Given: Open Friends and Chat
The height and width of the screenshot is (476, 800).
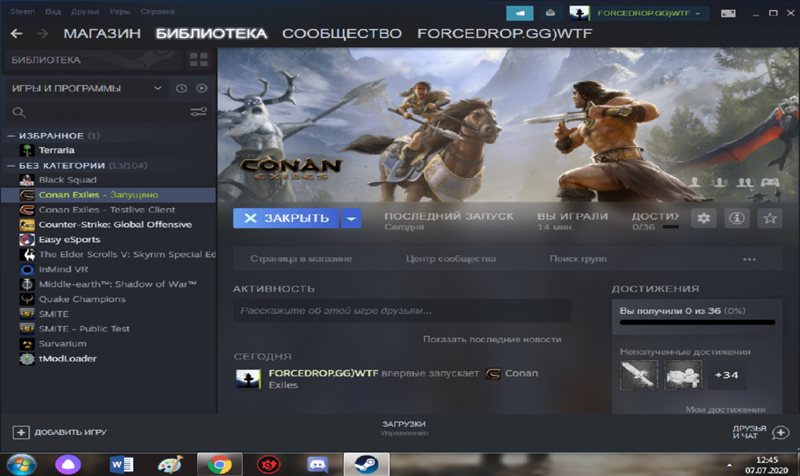Looking at the screenshot, I should click(760, 432).
